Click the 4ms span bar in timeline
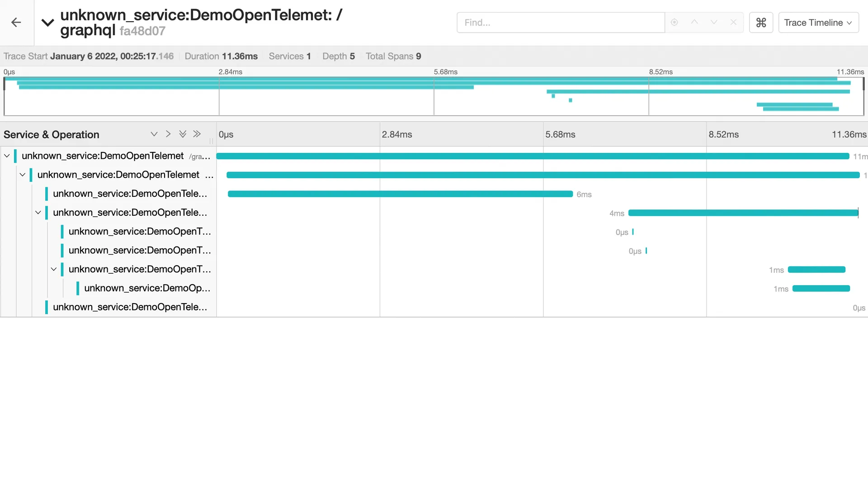Viewport: 868px width, 495px height. tap(743, 213)
